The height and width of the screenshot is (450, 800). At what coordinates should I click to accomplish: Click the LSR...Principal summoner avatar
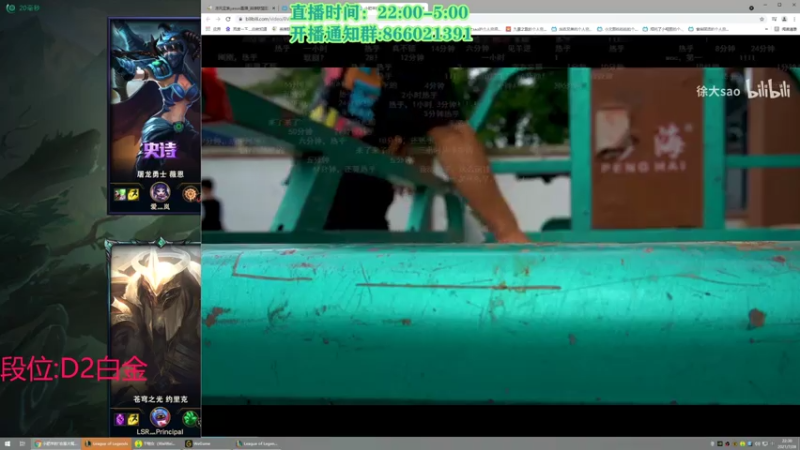coord(160,417)
